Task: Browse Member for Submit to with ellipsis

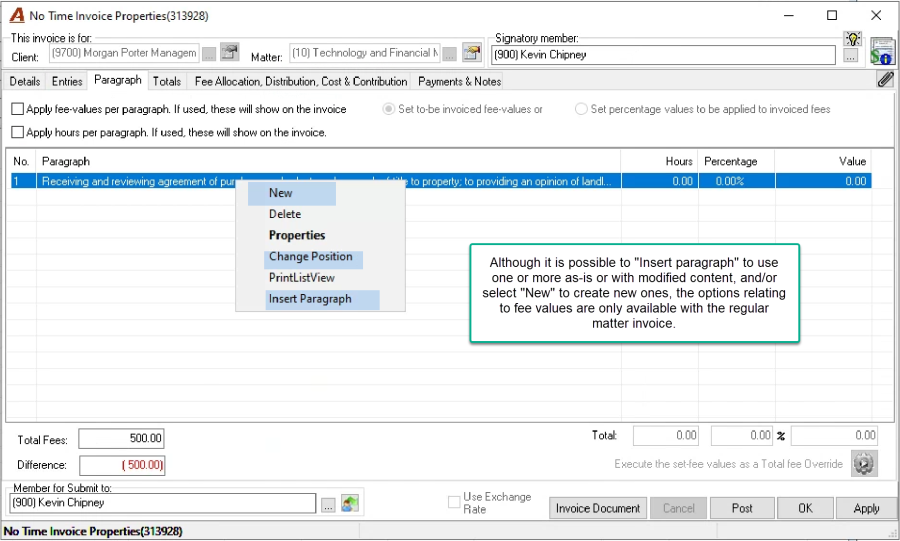Action: pos(328,505)
